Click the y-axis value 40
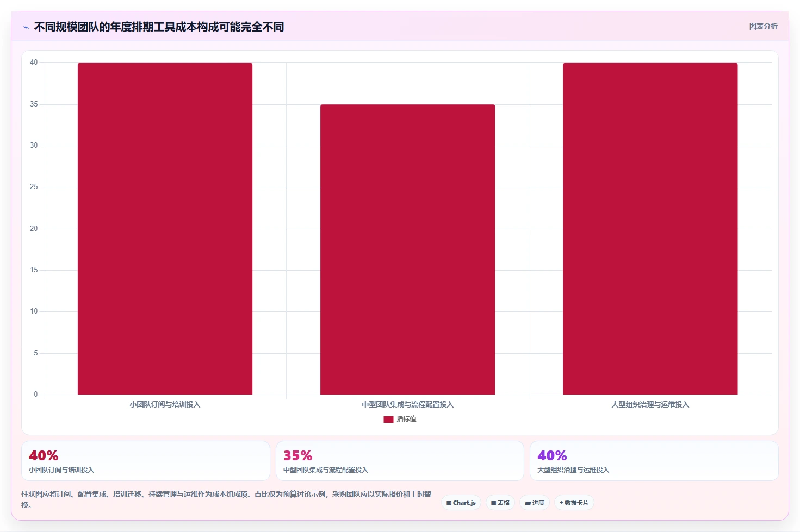 [x=34, y=62]
